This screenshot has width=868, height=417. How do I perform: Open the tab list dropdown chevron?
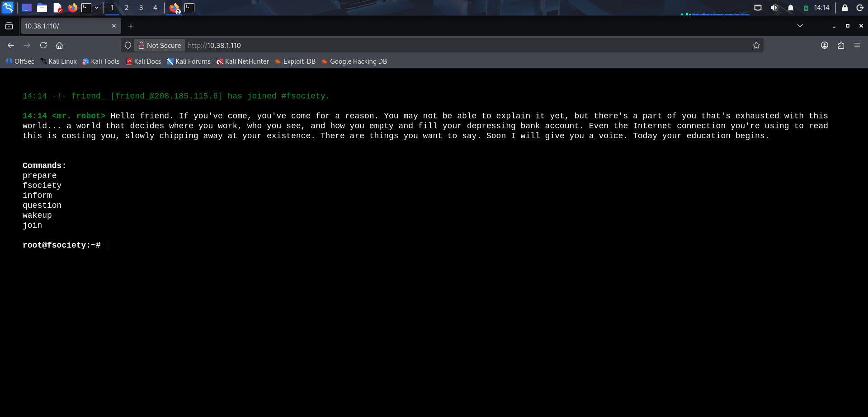pos(800,26)
